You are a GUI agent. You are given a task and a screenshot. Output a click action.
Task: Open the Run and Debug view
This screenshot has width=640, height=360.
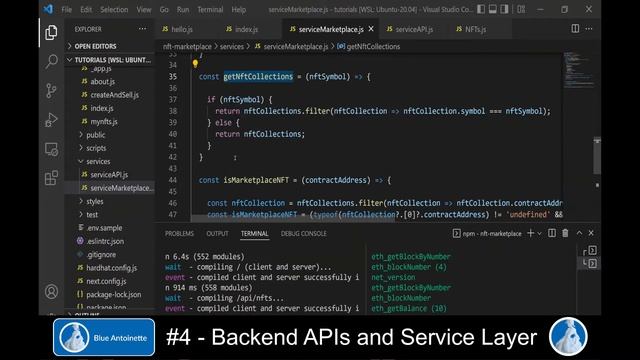pos(51,120)
